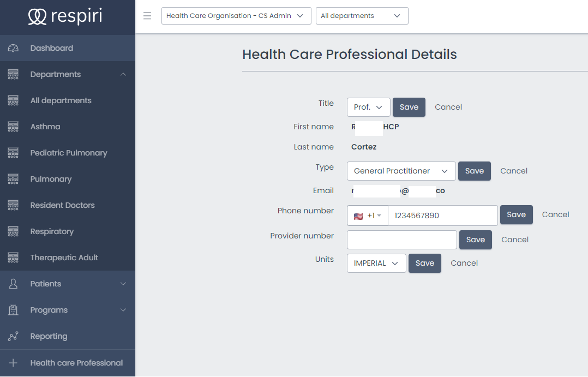Click the Reporting graph icon

pos(14,336)
